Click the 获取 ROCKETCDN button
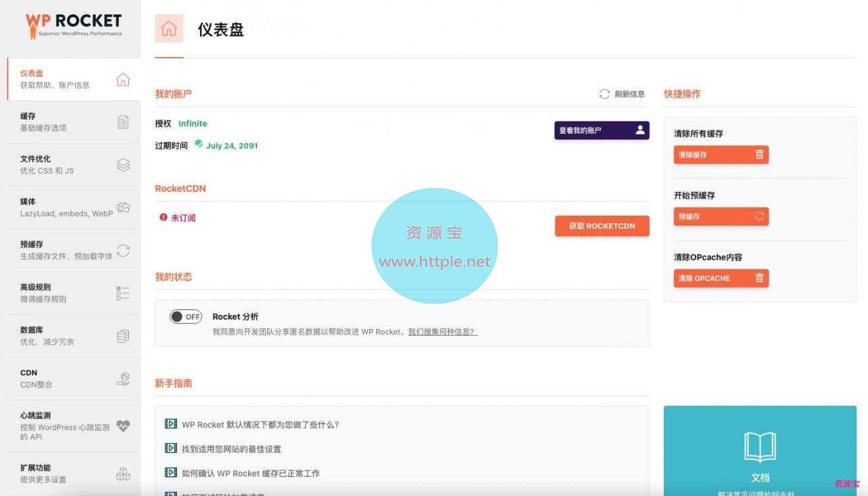 [601, 226]
